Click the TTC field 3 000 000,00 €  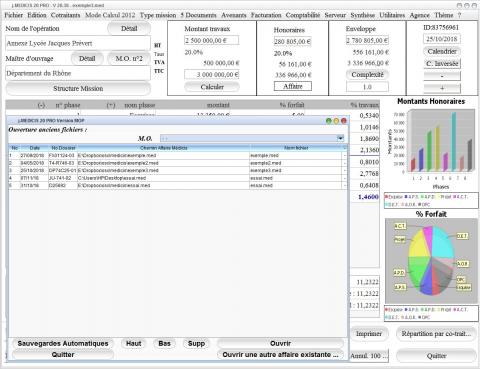point(212,75)
